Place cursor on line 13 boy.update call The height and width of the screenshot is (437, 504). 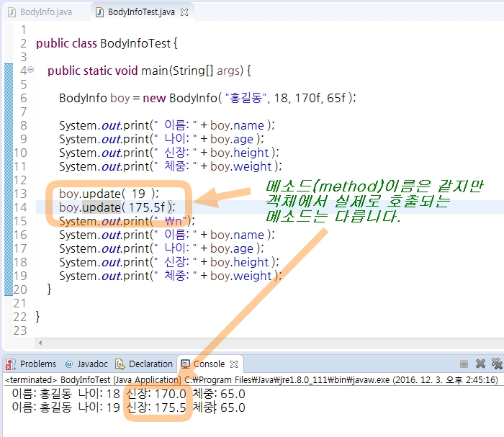tap(109, 194)
